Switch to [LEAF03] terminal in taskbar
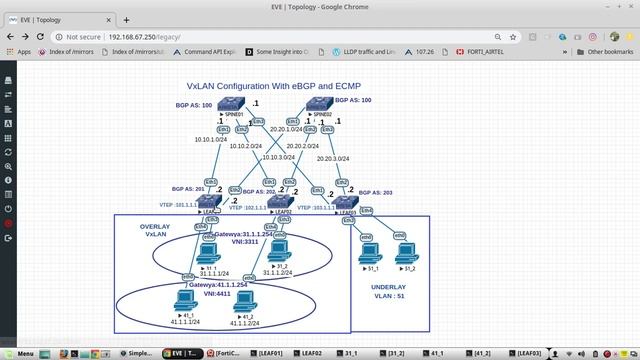Viewport: 640px width, 360px height. click(525, 353)
